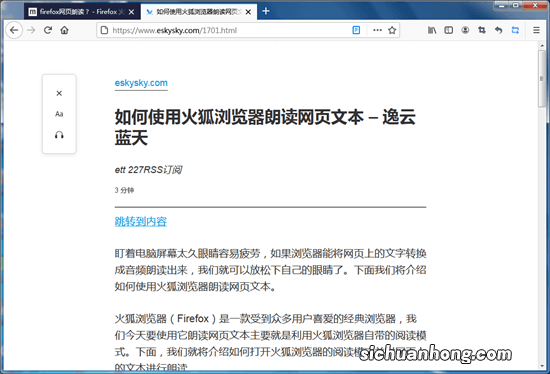550x374 pixels.
Task: Click the scrollbar down arrow
Action: 542,366
